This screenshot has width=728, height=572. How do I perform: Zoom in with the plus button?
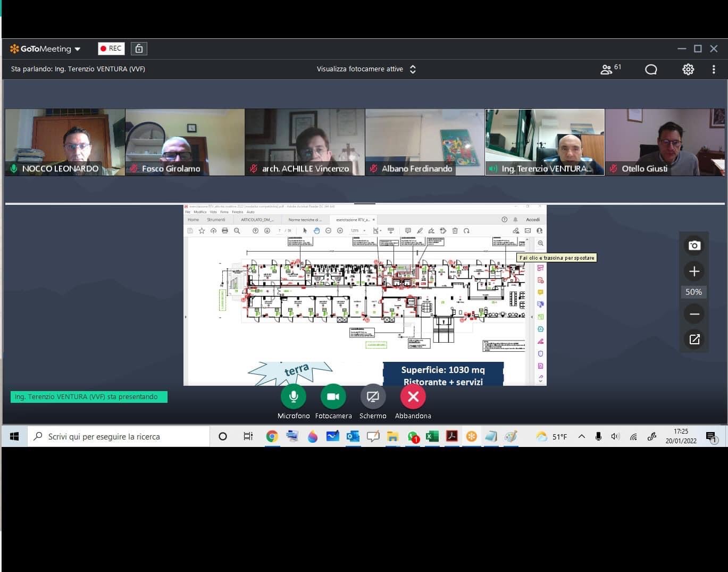tap(694, 271)
